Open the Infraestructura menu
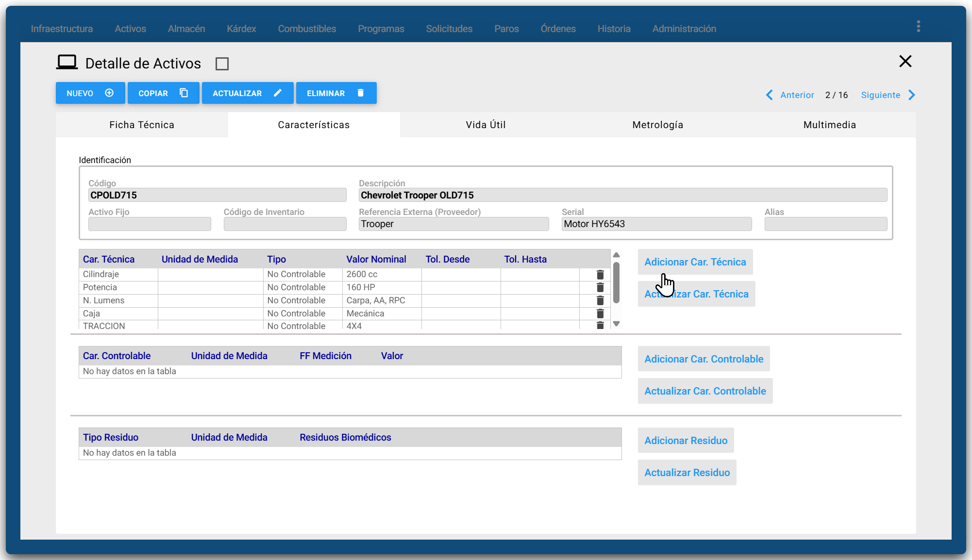The width and height of the screenshot is (972, 560). pyautogui.click(x=62, y=29)
